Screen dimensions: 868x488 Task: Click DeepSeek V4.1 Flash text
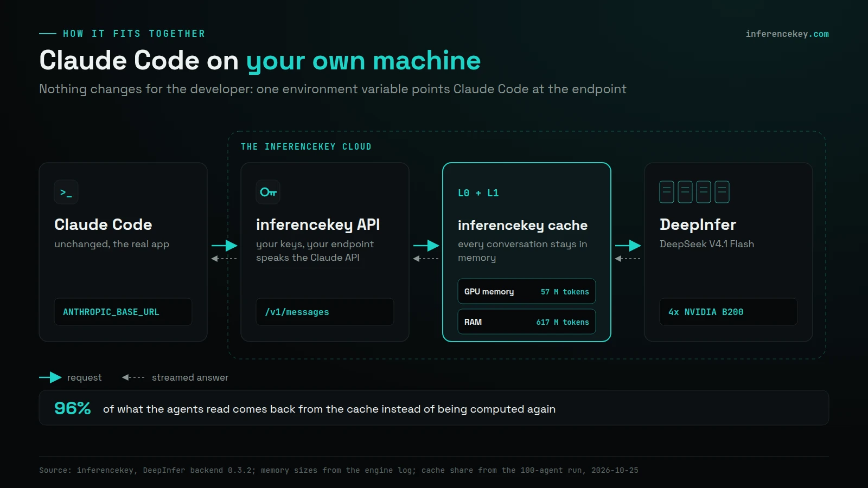[x=707, y=244]
